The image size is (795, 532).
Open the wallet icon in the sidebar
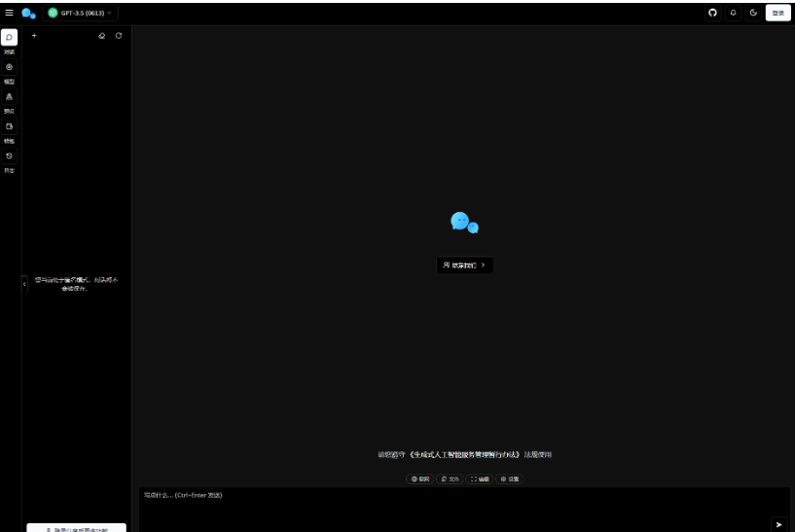10,126
